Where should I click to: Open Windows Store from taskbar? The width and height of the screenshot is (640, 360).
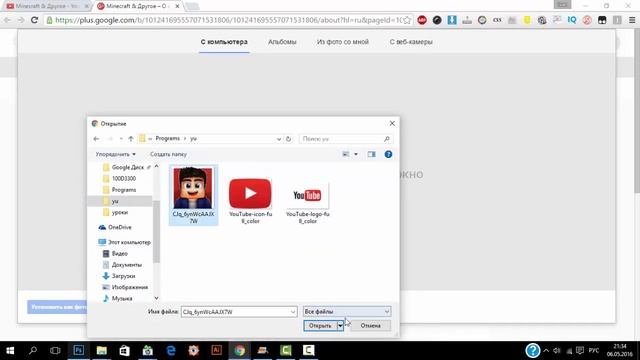point(124,351)
